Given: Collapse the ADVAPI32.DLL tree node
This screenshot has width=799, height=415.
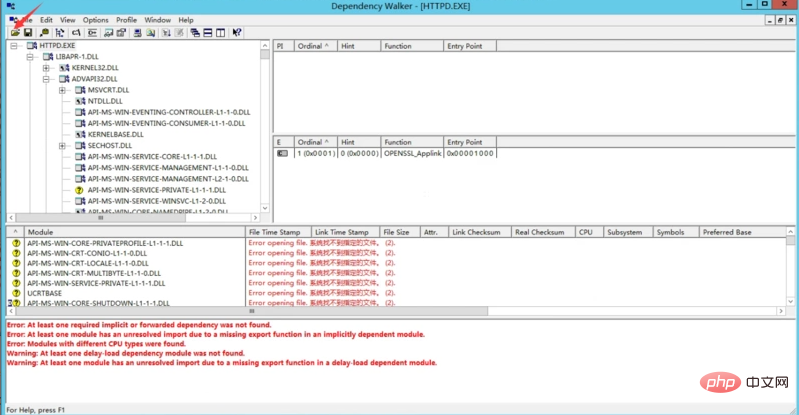Looking at the screenshot, I should 46,79.
